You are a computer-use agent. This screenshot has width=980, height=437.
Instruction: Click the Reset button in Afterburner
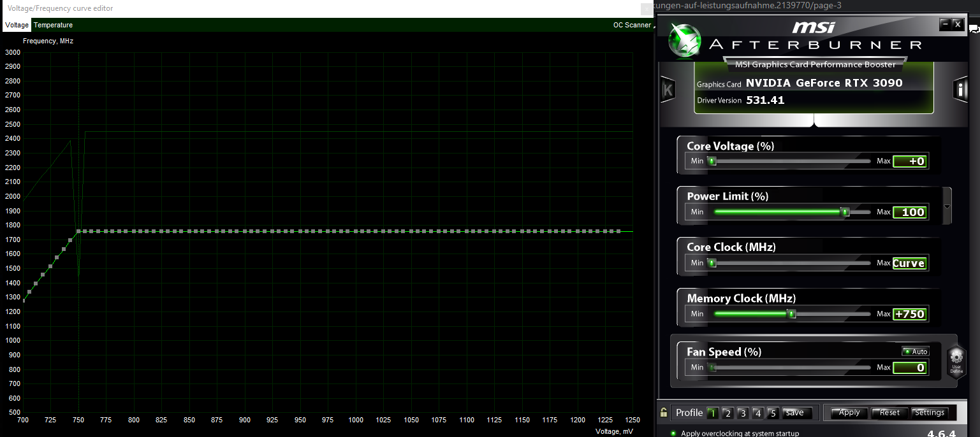click(x=889, y=412)
